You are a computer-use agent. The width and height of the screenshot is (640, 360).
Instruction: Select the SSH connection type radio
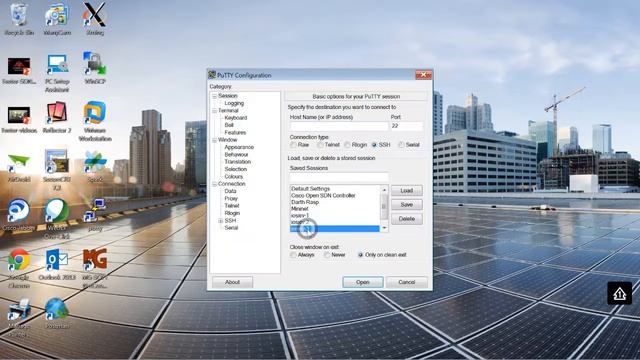pyautogui.click(x=374, y=145)
